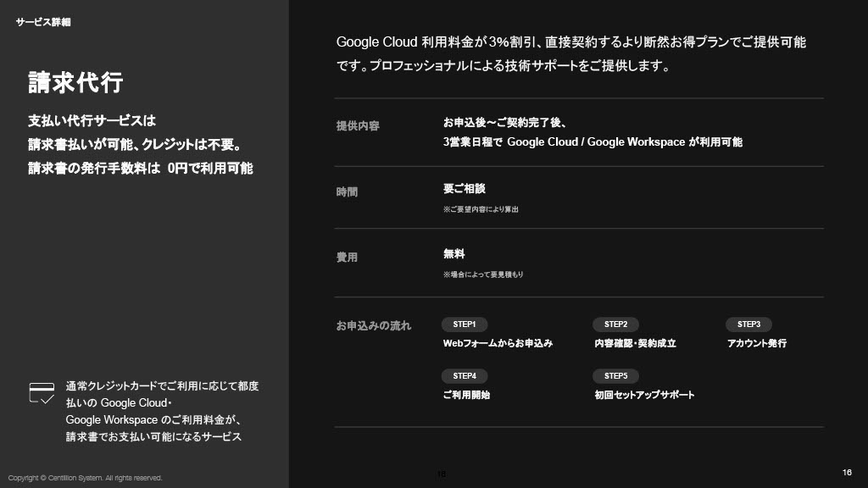
Task: Click the STEP1 badge
Action: pos(465,324)
